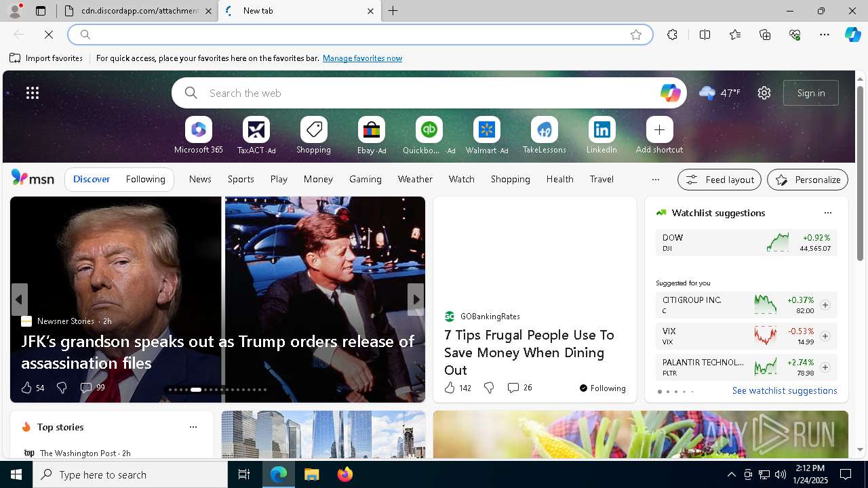Viewport: 868px width, 488px height.
Task: Open the Weather section
Action: (x=415, y=179)
